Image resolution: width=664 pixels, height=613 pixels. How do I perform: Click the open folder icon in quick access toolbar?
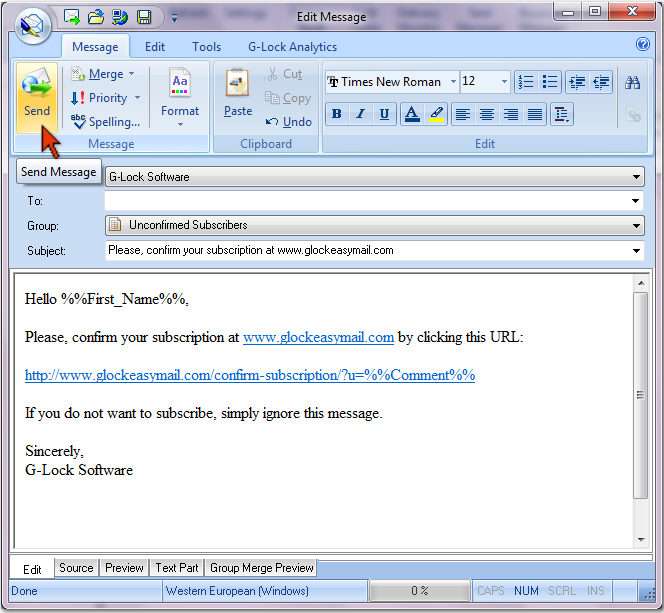(96, 17)
